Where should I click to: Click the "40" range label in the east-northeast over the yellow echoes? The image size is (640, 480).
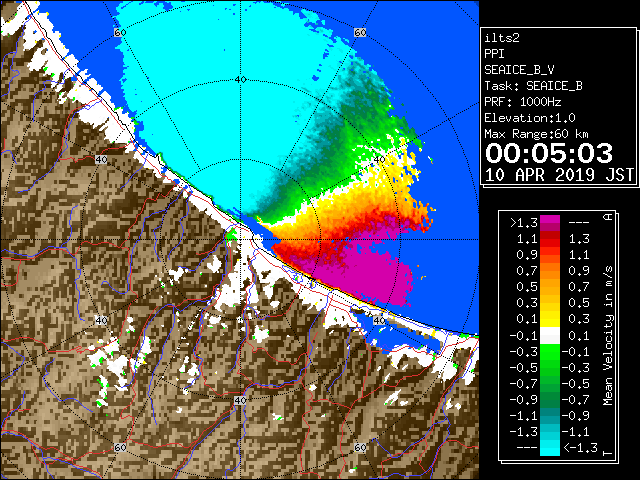pos(380,160)
